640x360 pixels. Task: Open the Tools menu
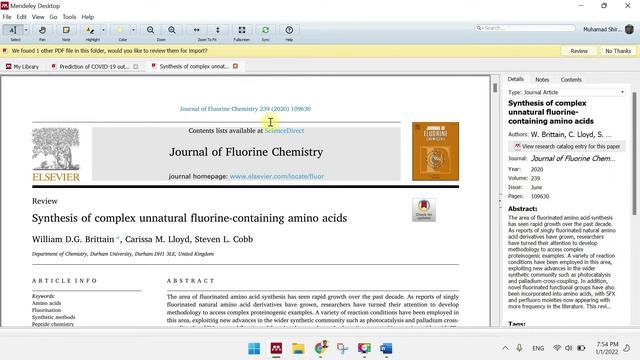69,17
